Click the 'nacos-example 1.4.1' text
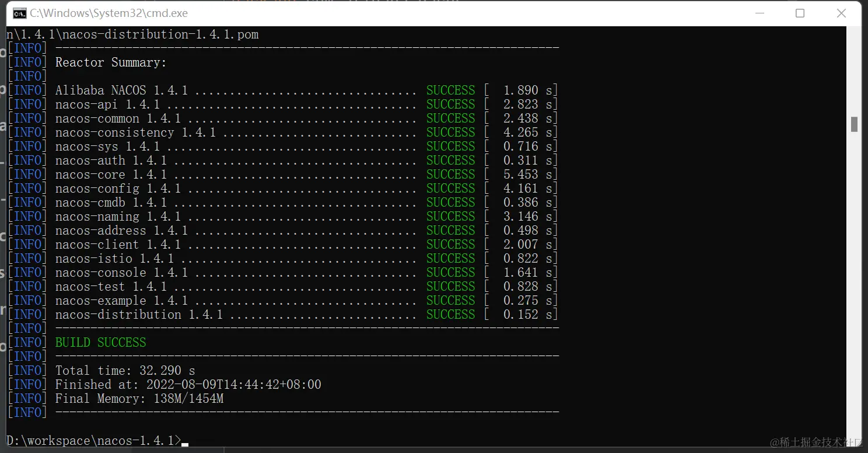The image size is (868, 453). (121, 301)
